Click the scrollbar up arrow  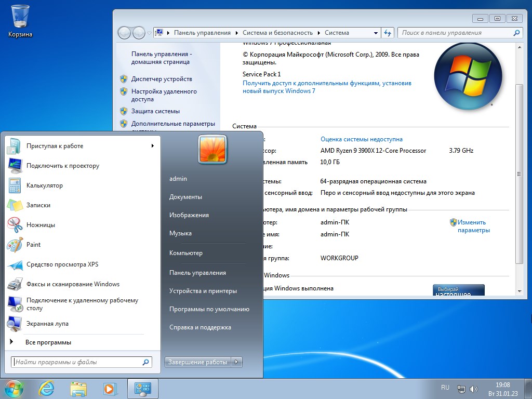520,47
